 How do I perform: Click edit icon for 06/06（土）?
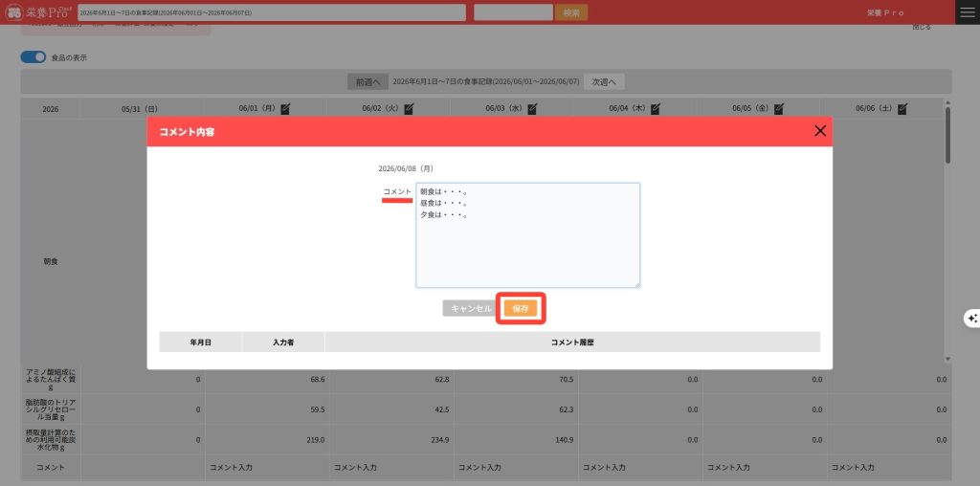pyautogui.click(x=902, y=109)
